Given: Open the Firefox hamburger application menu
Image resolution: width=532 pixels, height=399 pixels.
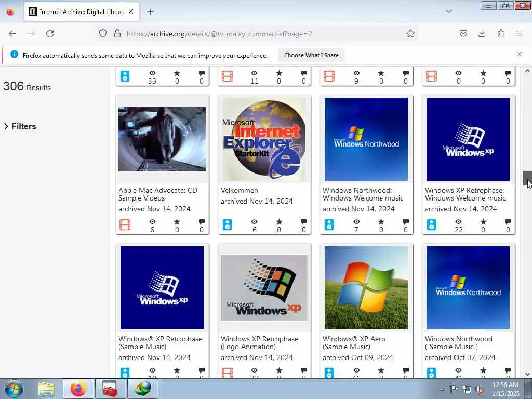Looking at the screenshot, I should pyautogui.click(x=520, y=33).
